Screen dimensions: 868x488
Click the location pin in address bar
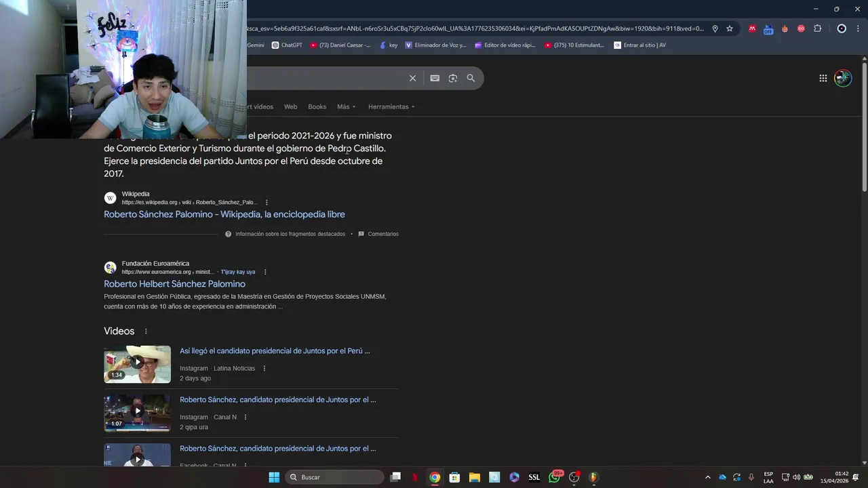click(715, 28)
